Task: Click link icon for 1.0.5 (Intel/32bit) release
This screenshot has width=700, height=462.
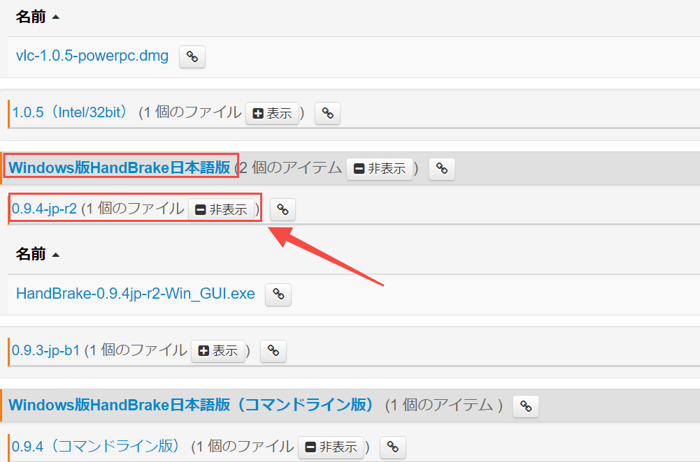Action: point(328,113)
